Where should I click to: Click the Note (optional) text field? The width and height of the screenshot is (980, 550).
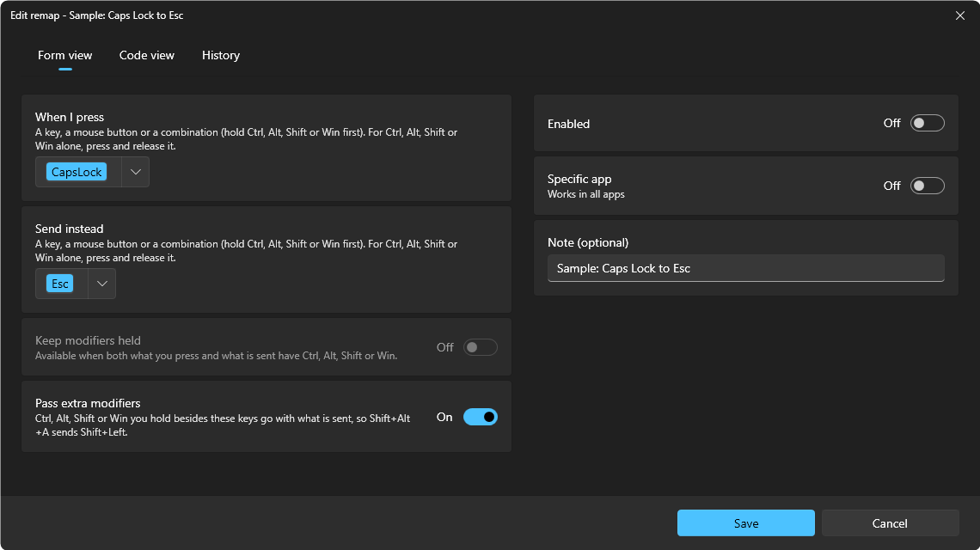[745, 268]
